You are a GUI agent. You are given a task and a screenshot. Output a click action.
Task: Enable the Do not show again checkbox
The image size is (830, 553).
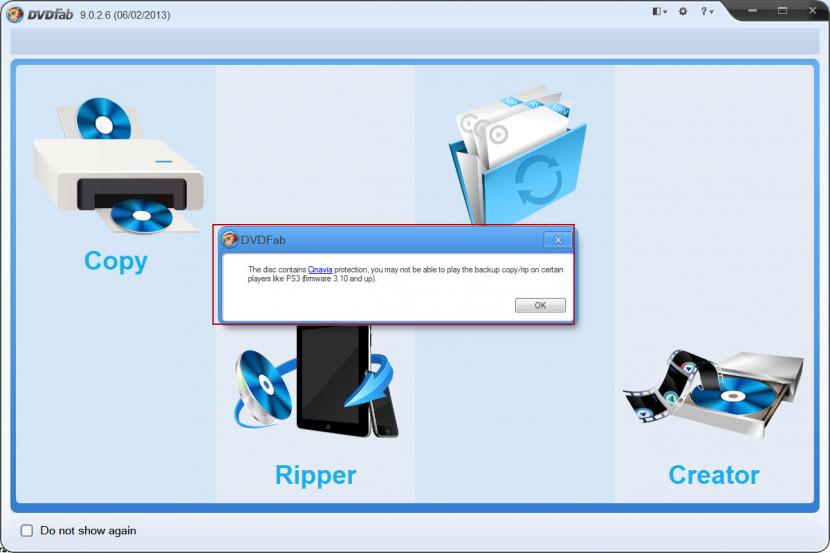tap(26, 530)
